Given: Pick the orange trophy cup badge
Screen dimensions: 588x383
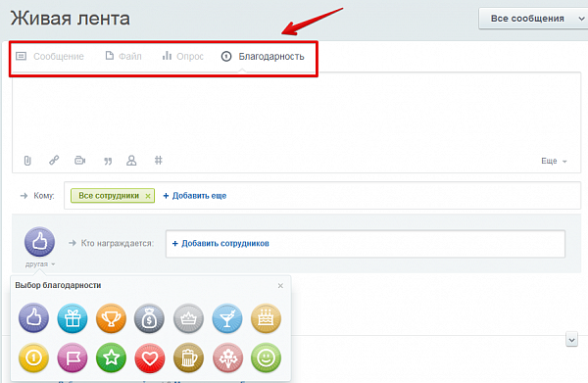Looking at the screenshot, I should coord(111,318).
